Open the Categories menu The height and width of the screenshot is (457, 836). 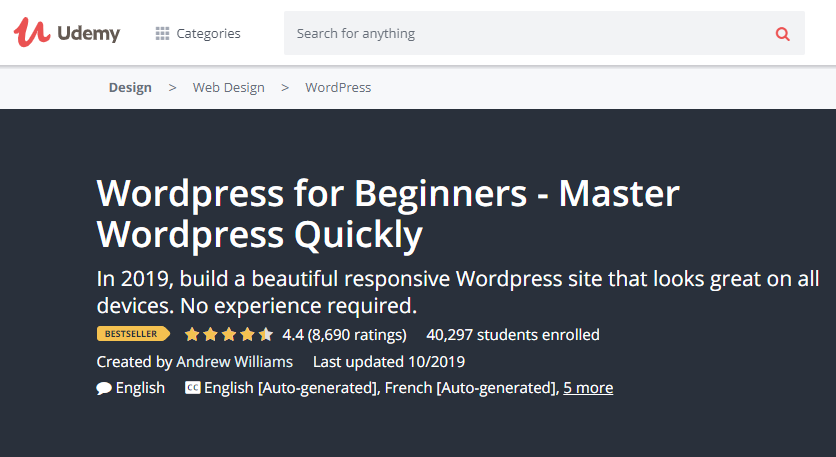point(198,34)
